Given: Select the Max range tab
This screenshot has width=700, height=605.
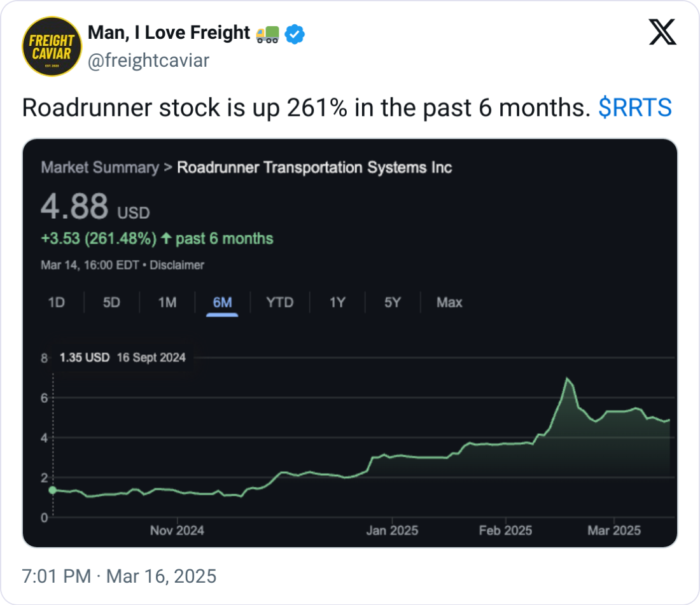Looking at the screenshot, I should (x=449, y=303).
